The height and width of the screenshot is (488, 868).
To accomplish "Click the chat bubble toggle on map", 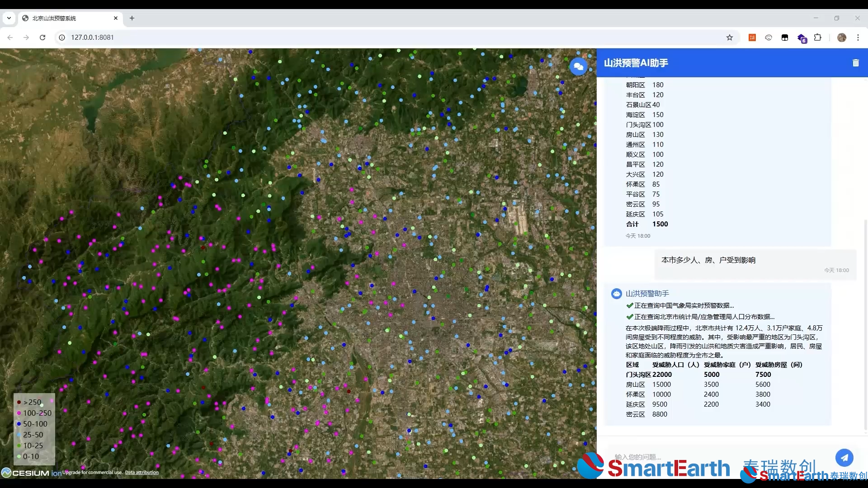I will (578, 66).
